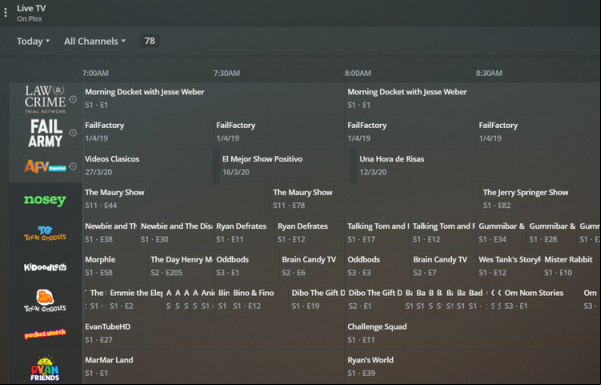601x385 pixels.
Task: Click the Law & Crime channel logo
Action: click(45, 100)
